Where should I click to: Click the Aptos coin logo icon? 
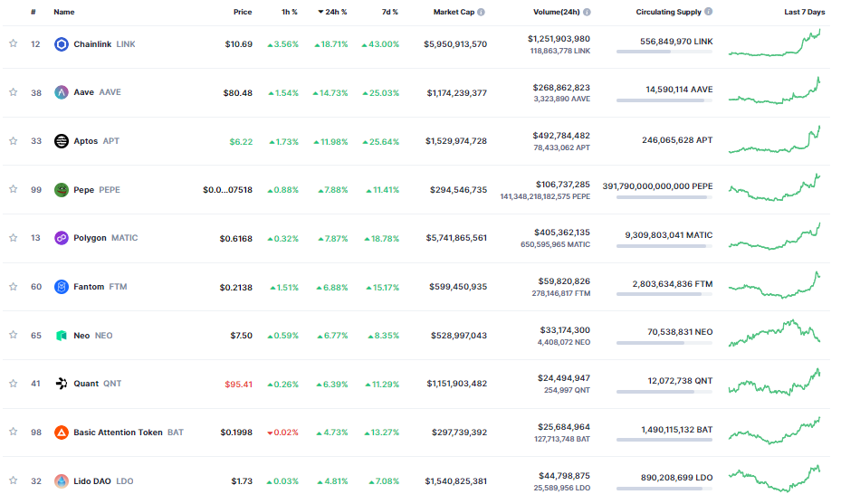pyautogui.click(x=62, y=141)
